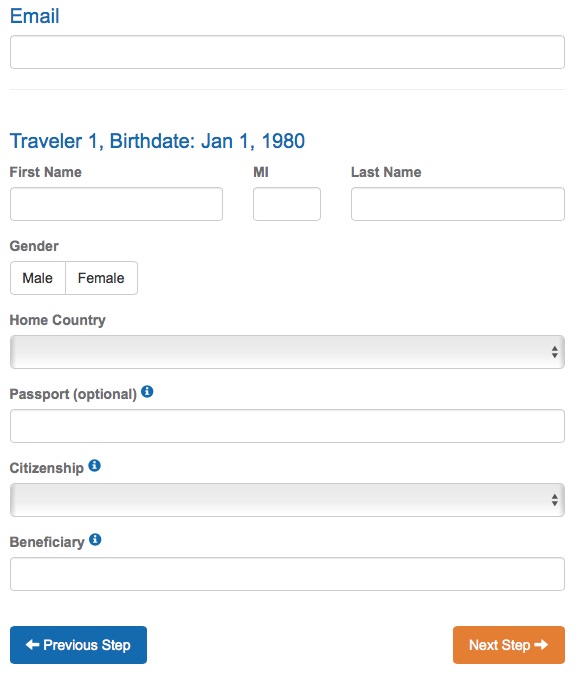Open the Home Country dropdown
This screenshot has width=577, height=679.
(287, 352)
